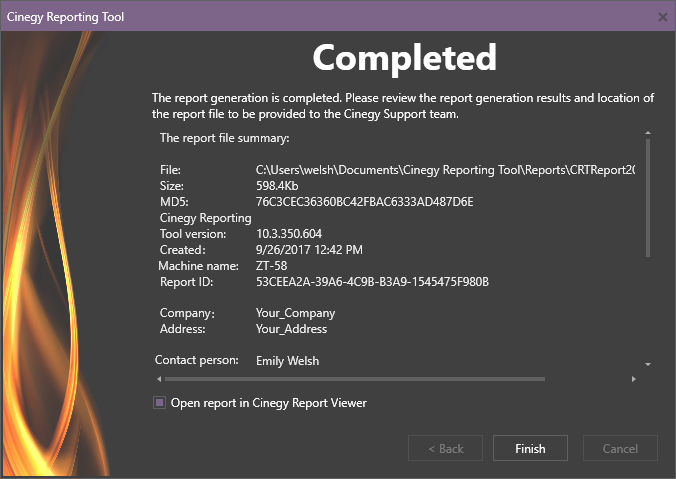Click the vertical scrollbar thumb
The height and width of the screenshot is (479, 676).
pos(648,197)
